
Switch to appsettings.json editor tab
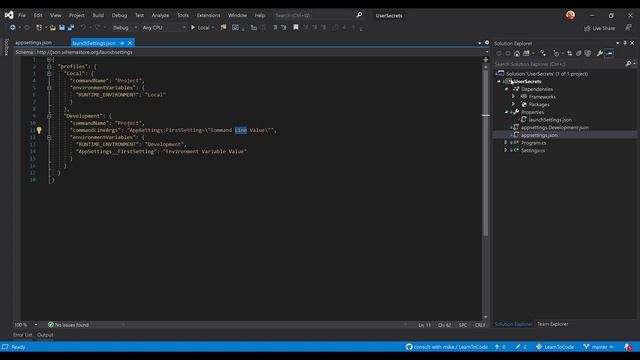[33, 42]
